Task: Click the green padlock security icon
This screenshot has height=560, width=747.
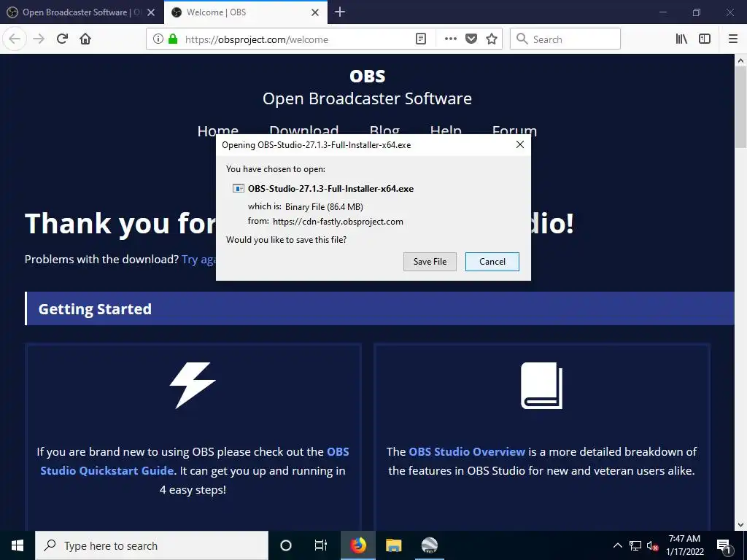Action: click(x=173, y=39)
